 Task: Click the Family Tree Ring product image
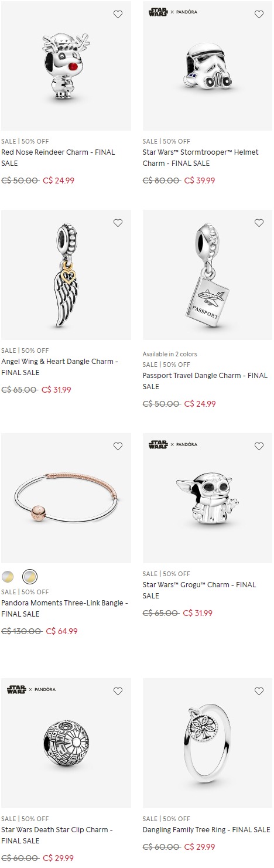207,743
